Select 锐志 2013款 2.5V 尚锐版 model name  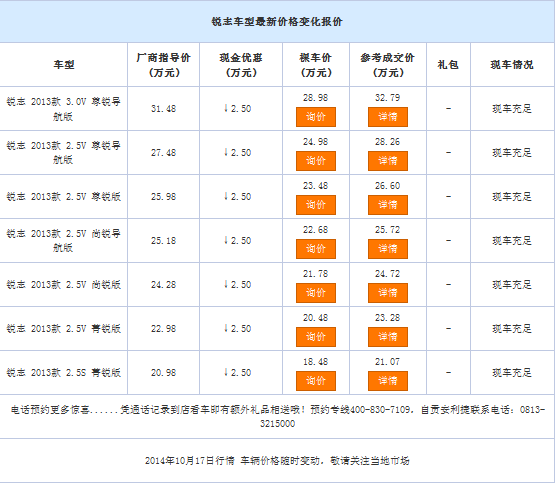tap(63, 284)
